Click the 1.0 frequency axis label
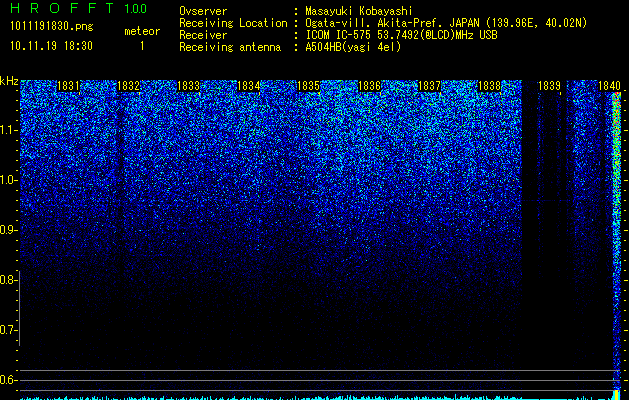The width and height of the screenshot is (629, 400). 8,180
